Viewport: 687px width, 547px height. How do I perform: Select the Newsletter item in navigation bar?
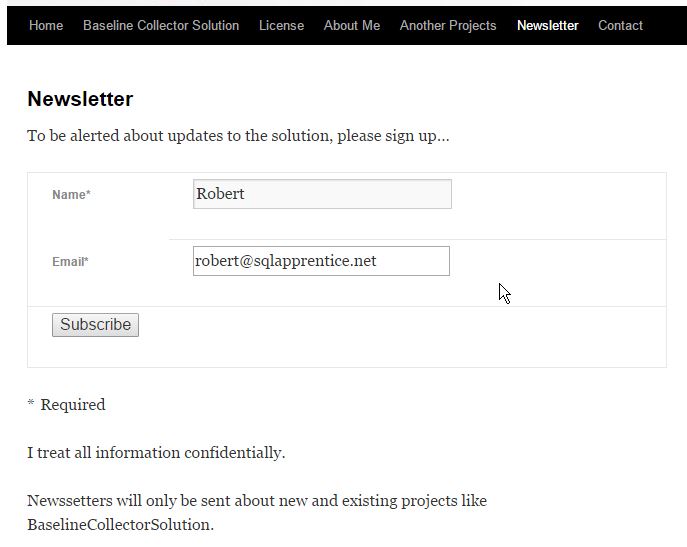click(x=547, y=25)
